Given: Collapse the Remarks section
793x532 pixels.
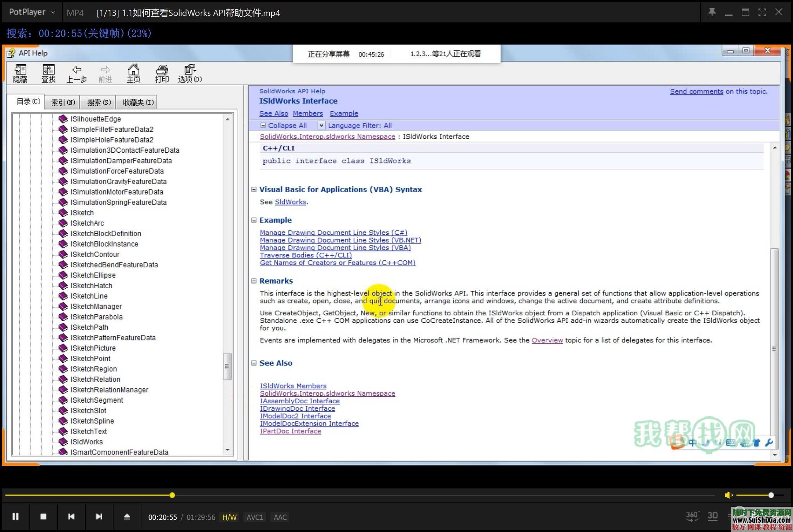Looking at the screenshot, I should [254, 281].
